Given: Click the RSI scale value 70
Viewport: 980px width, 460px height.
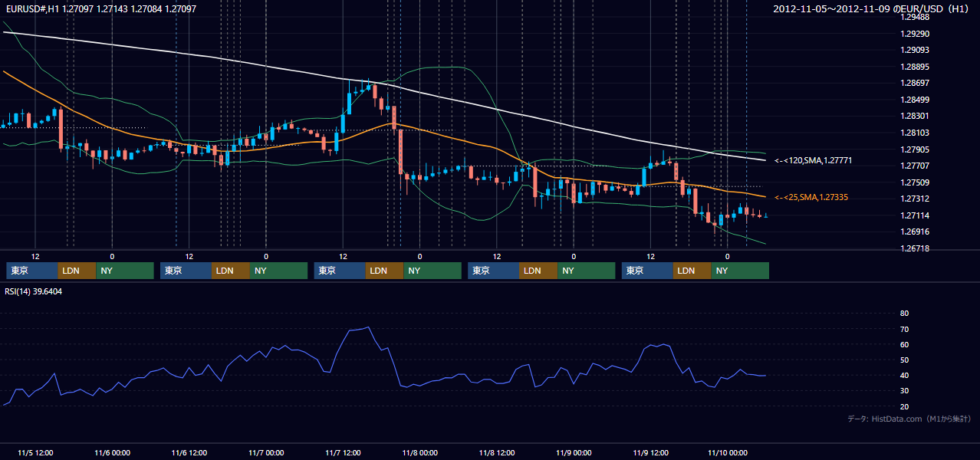Looking at the screenshot, I should pos(904,329).
